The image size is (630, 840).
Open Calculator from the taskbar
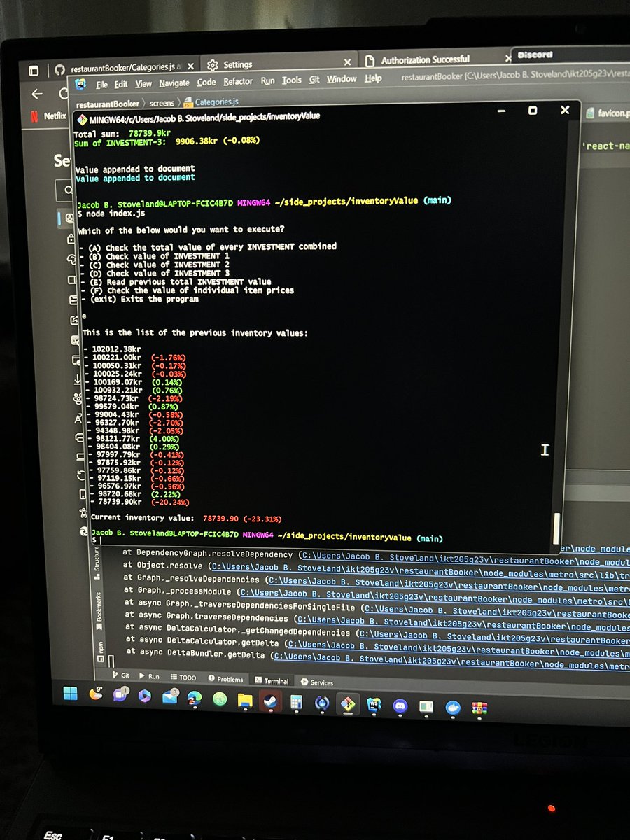[295, 701]
